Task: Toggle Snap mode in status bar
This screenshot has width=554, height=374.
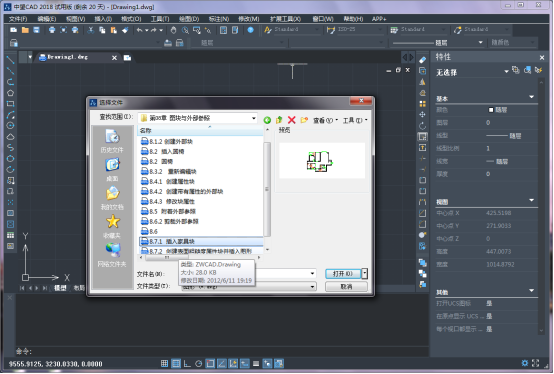Action: 164,363
